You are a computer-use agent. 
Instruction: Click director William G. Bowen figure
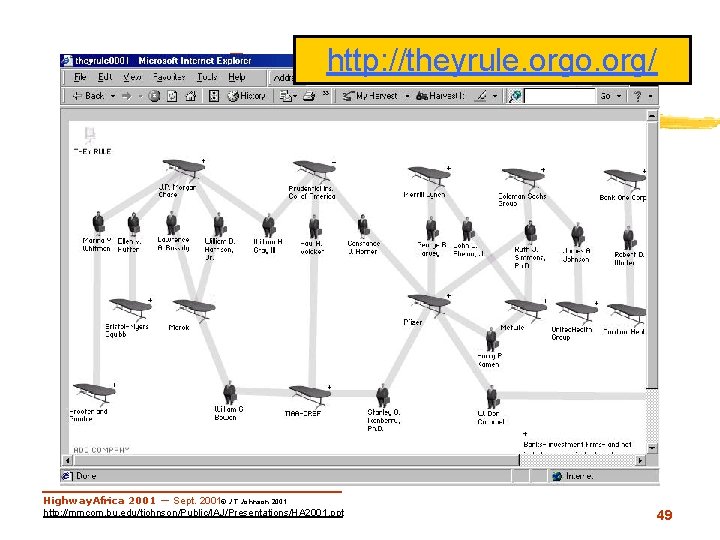pos(229,393)
